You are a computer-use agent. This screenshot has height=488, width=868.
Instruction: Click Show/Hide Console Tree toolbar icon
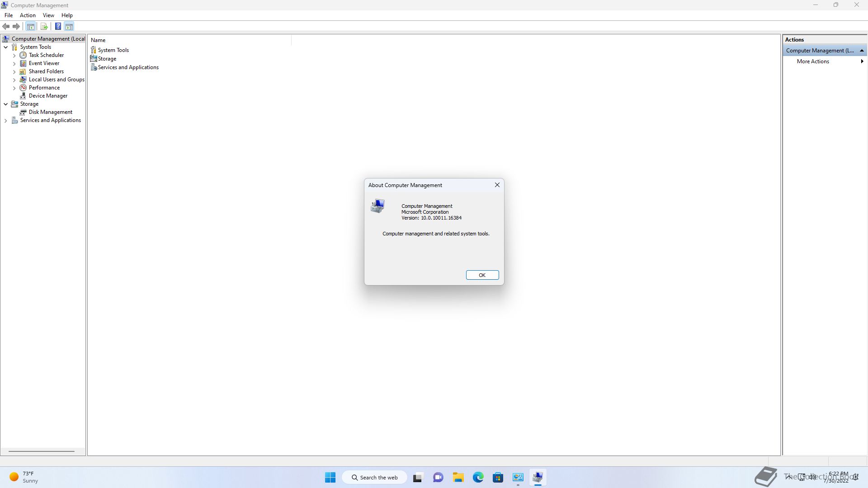pos(31,26)
